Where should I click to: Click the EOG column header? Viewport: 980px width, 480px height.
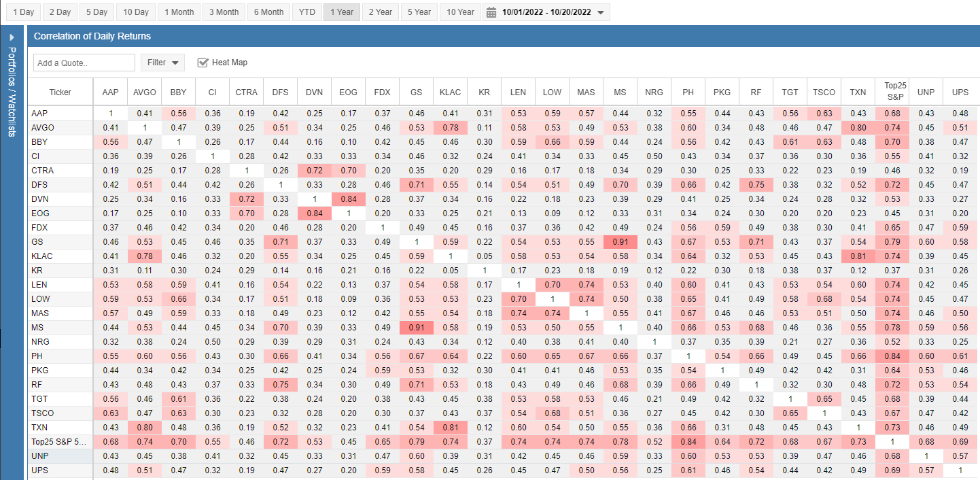pos(348,92)
